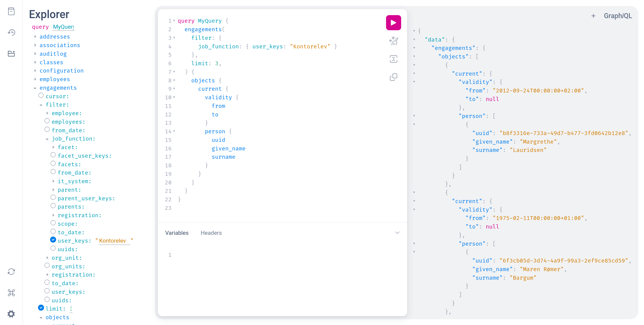Fold the query at line 1 arrow

(x=174, y=21)
